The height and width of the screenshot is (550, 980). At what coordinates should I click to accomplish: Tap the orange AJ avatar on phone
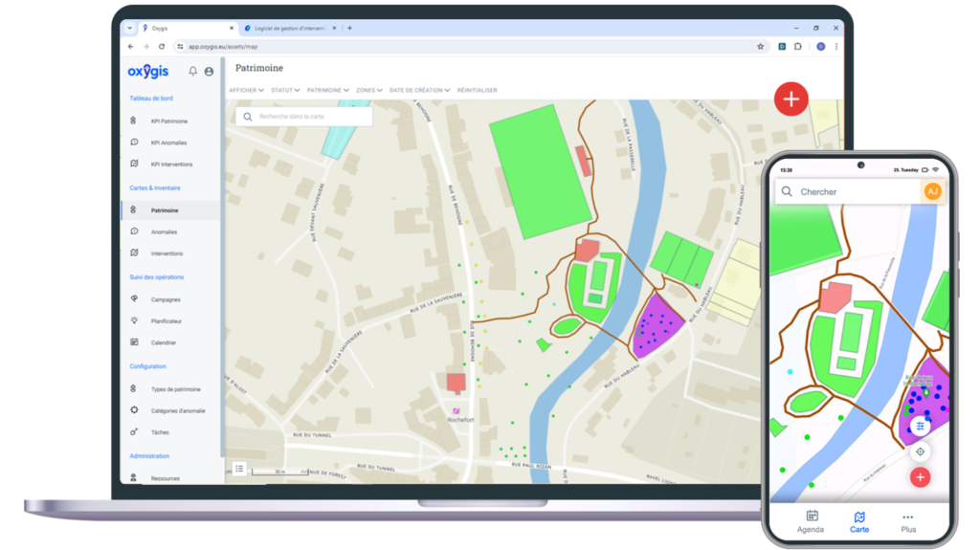point(931,191)
